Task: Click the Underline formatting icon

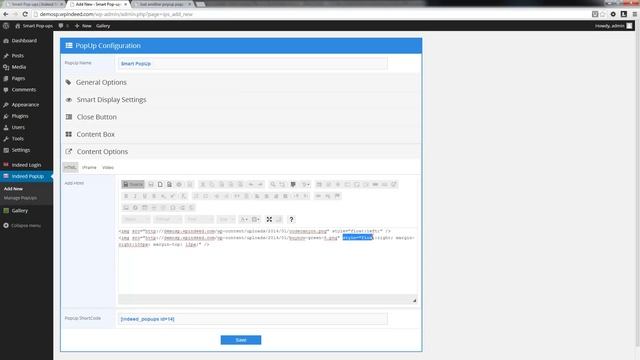Action: click(x=144, y=196)
